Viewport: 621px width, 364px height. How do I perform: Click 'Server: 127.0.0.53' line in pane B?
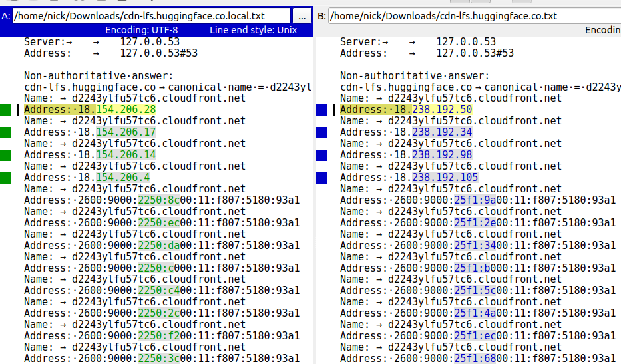point(418,41)
